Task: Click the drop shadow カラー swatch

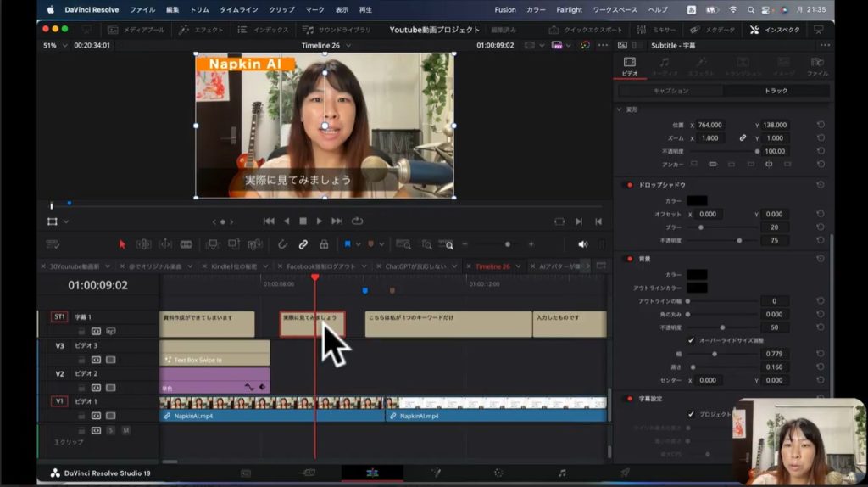Action: point(697,201)
